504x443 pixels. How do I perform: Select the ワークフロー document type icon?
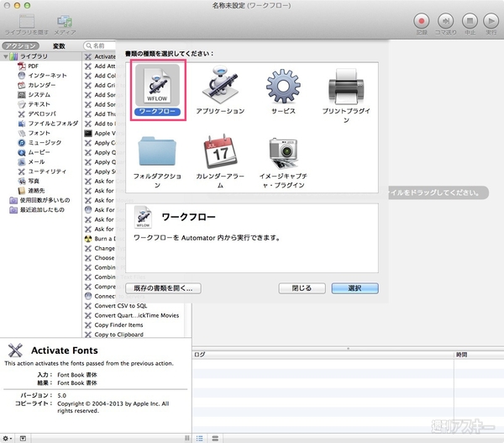point(157,85)
